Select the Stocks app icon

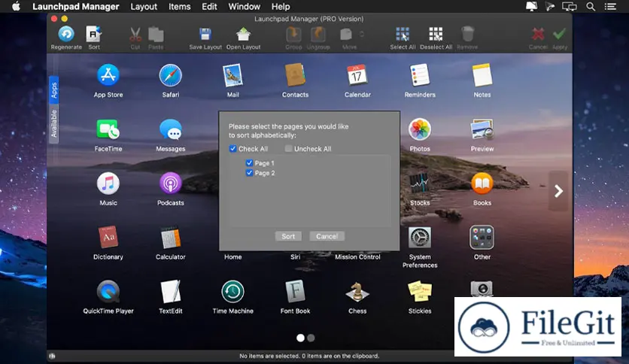click(420, 184)
